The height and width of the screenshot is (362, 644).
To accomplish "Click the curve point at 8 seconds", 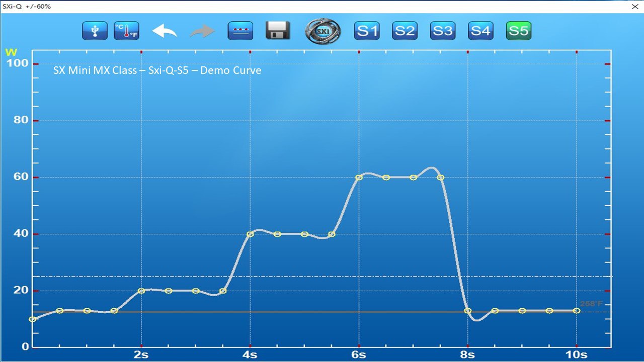I will coord(468,311).
